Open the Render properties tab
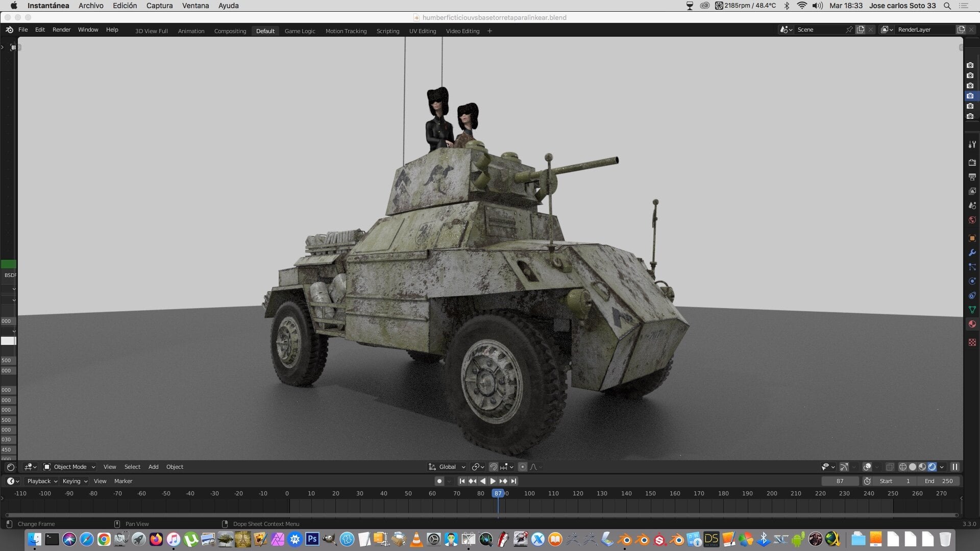The image size is (980, 551). point(972,163)
